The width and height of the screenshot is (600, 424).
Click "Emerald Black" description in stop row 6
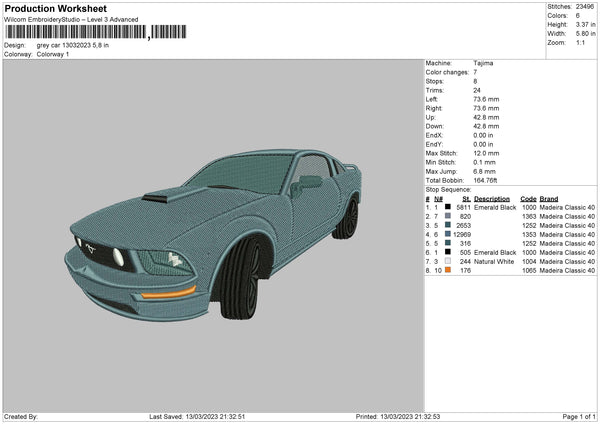point(495,253)
